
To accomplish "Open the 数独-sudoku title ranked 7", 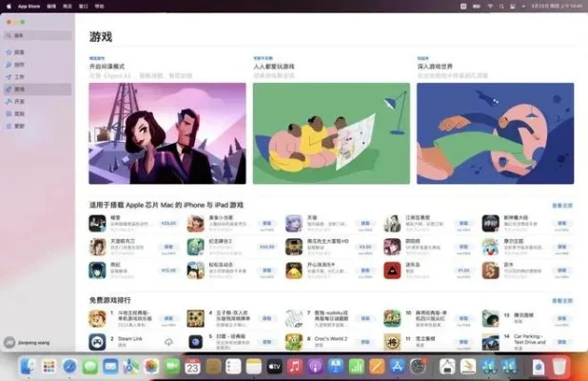I will (331, 315).
